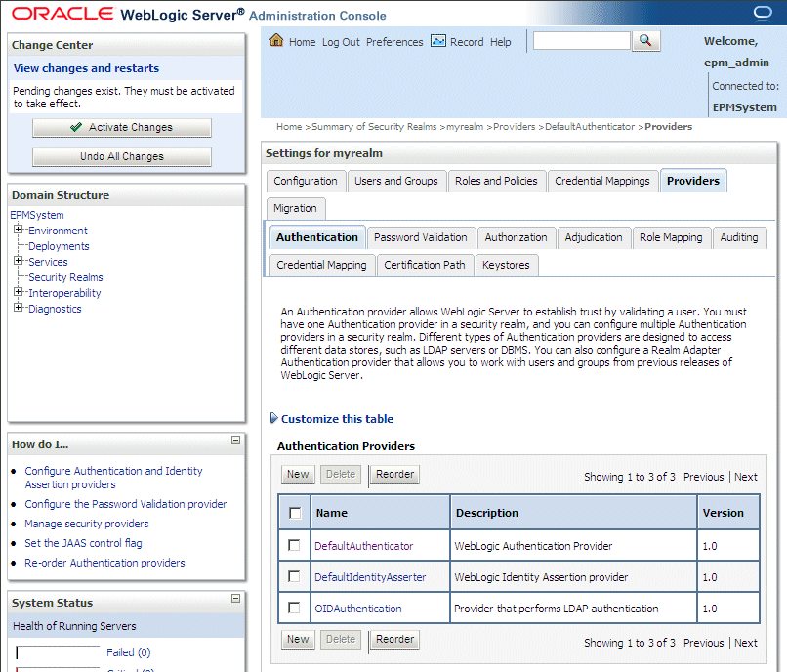Switch to Users and Groups tab
The height and width of the screenshot is (672, 787).
[396, 181]
